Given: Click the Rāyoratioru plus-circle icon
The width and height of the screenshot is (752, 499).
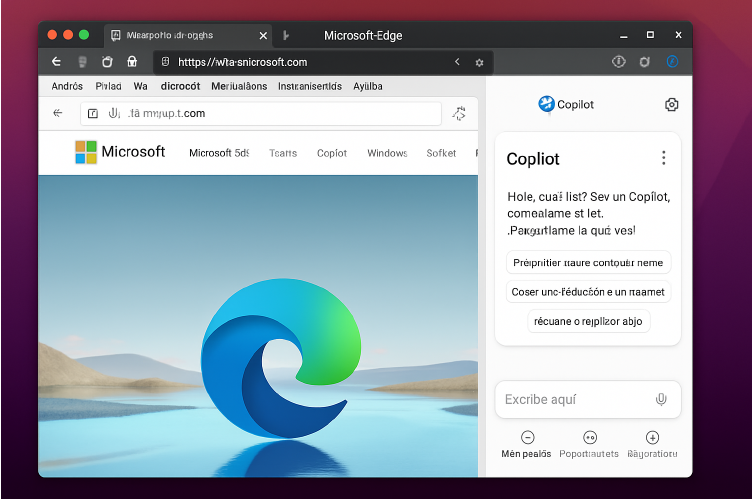Looking at the screenshot, I should [x=652, y=437].
